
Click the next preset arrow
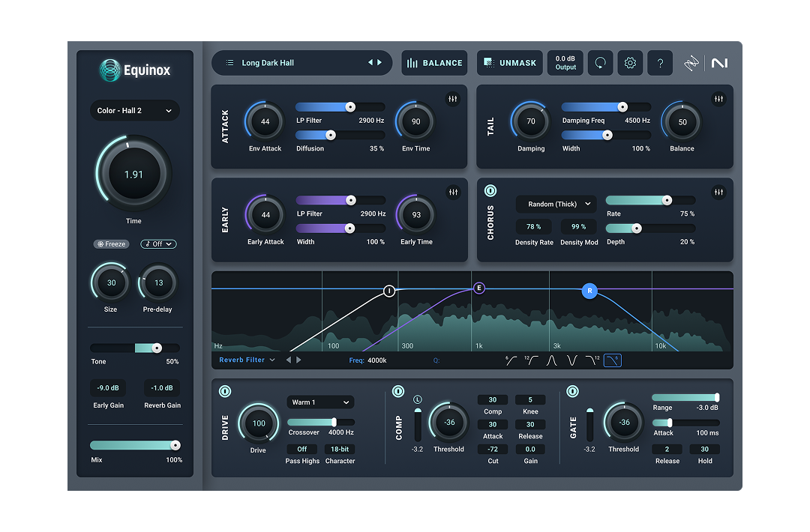point(379,63)
